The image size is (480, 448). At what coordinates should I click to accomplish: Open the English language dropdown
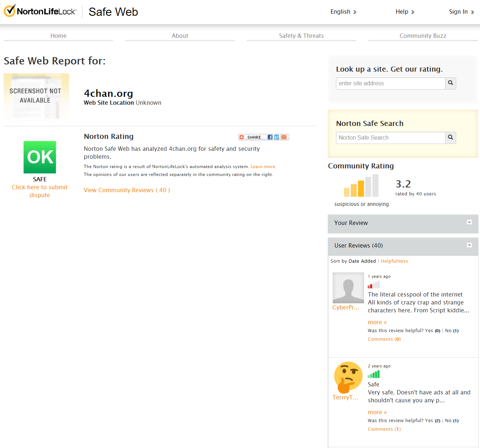pyautogui.click(x=344, y=12)
